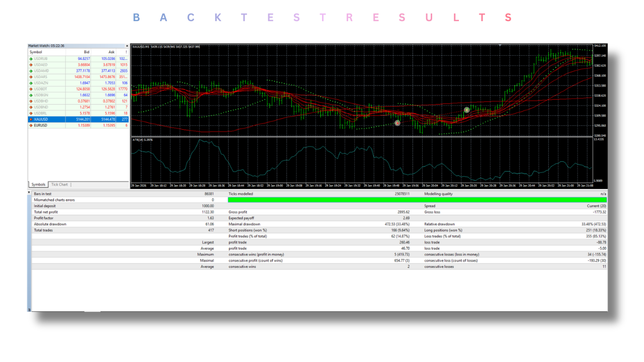The height and width of the screenshot is (362, 644).
Task: Click the green diamond icon beside USDAZN
Action: [31, 82]
